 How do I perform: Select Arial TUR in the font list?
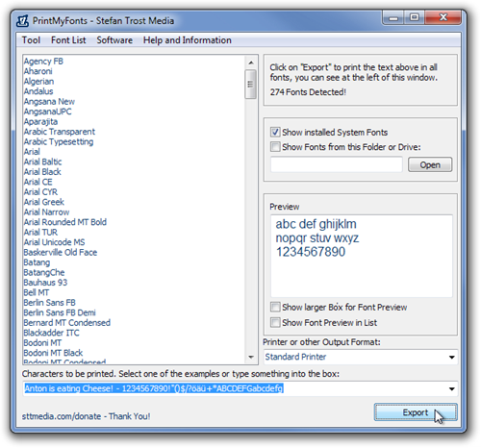coord(40,232)
